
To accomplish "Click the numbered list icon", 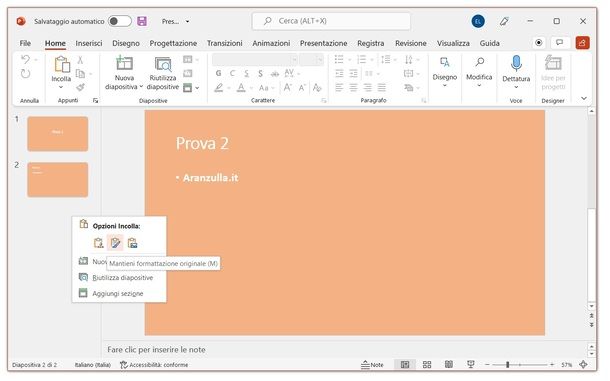I will [361, 59].
